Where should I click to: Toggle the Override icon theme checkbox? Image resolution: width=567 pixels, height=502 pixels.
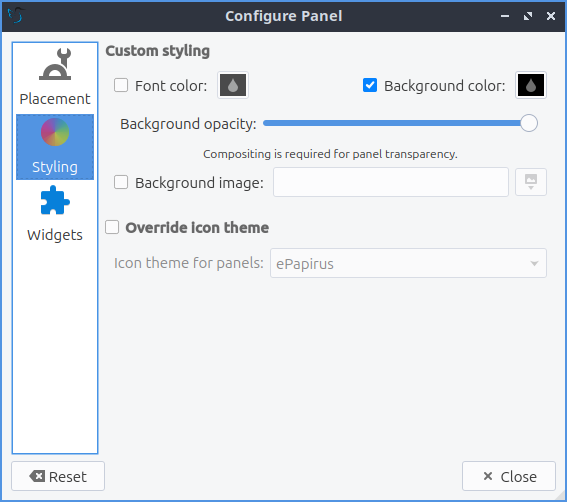[112, 227]
